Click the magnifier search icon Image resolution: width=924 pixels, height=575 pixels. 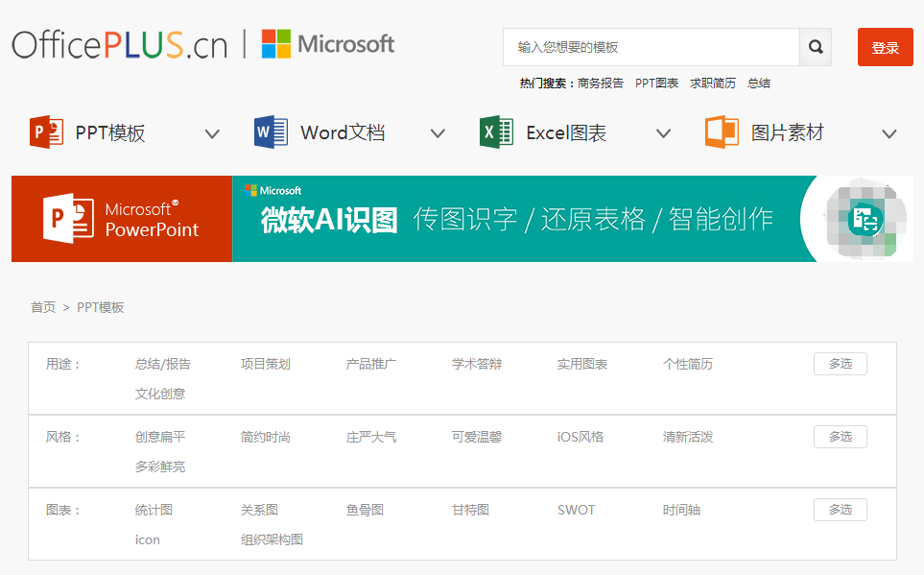(x=816, y=47)
